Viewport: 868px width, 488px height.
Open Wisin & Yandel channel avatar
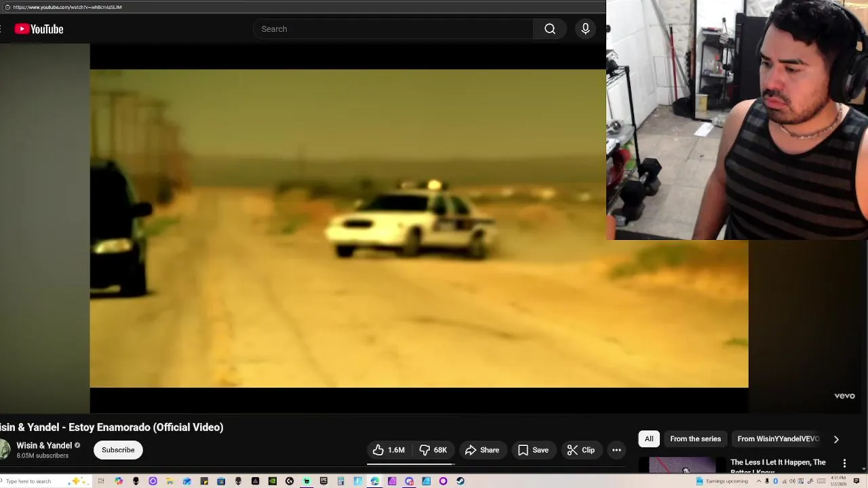click(4, 449)
